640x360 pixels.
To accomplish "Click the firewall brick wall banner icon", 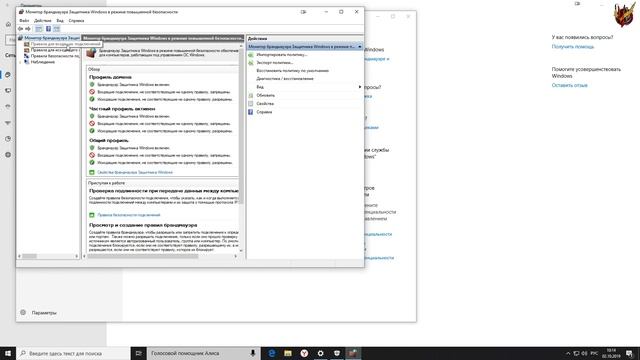I will (x=91, y=53).
